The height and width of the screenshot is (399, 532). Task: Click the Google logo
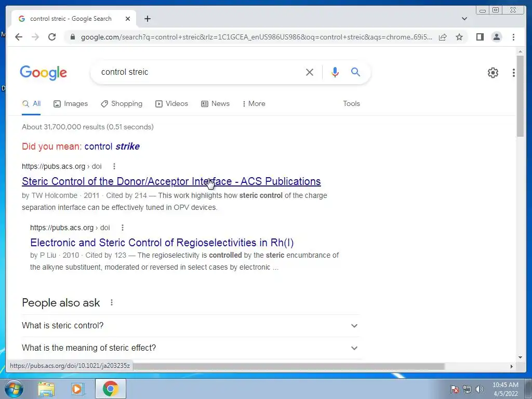[x=44, y=73]
